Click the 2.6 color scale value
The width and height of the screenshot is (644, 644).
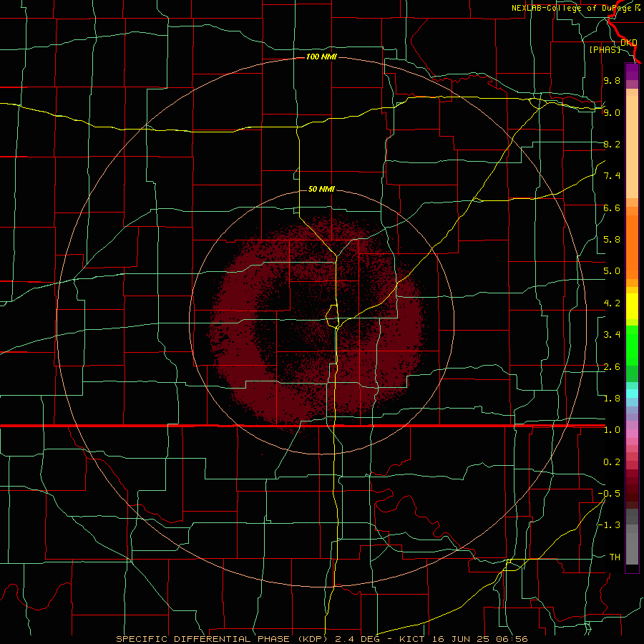click(x=612, y=366)
